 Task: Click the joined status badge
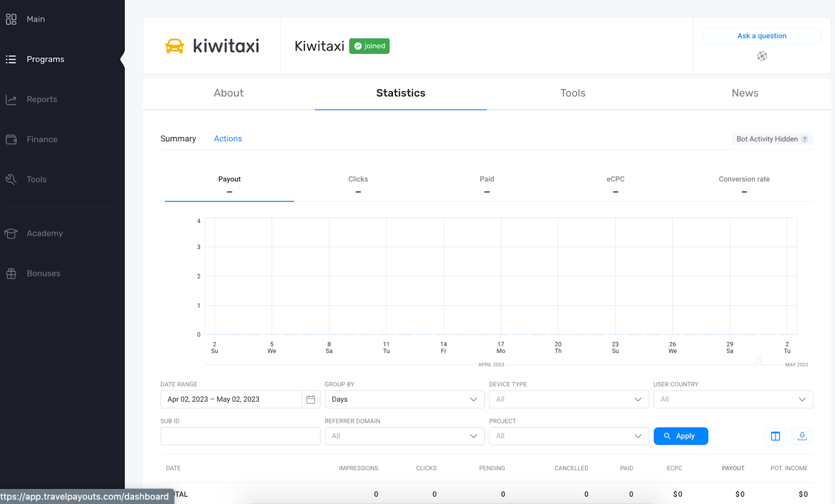click(369, 46)
